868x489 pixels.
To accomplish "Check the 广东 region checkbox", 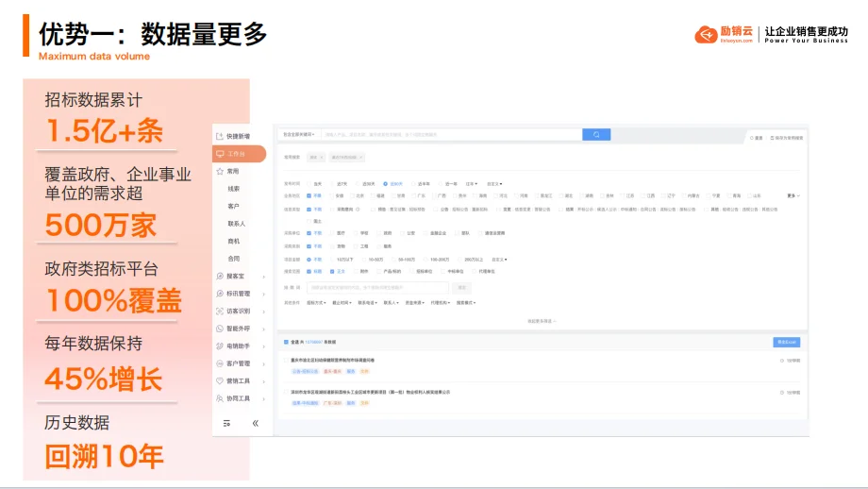I will (413, 195).
